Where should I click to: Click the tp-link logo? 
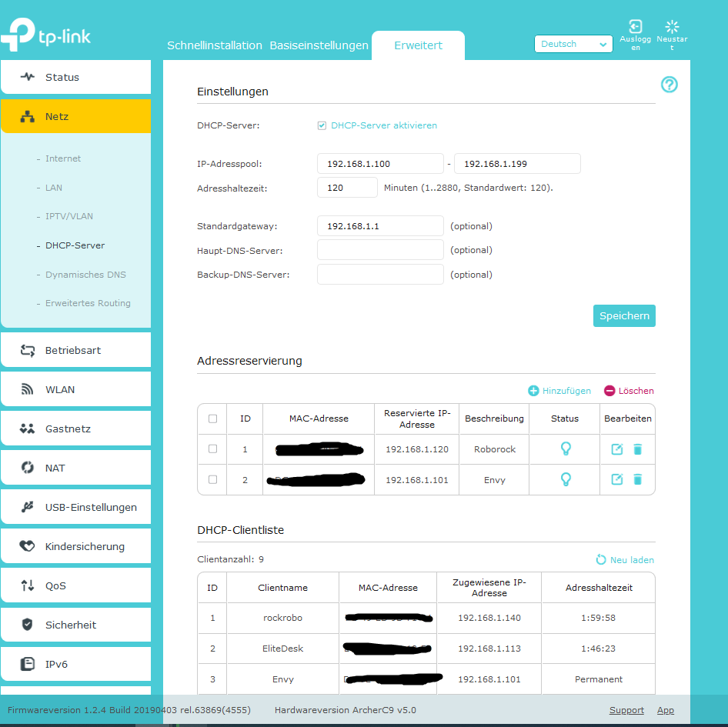click(45, 35)
